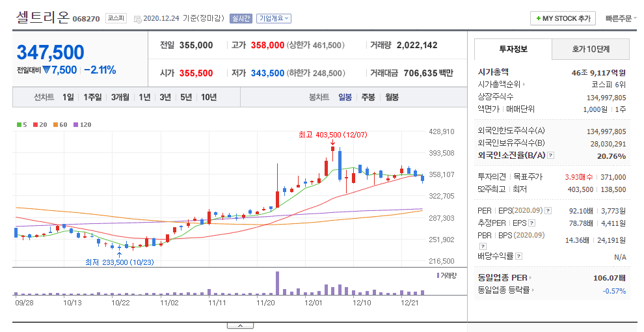This screenshot has height=332, width=644.
Task: Open help icon below PBR label
Action: (x=483, y=246)
